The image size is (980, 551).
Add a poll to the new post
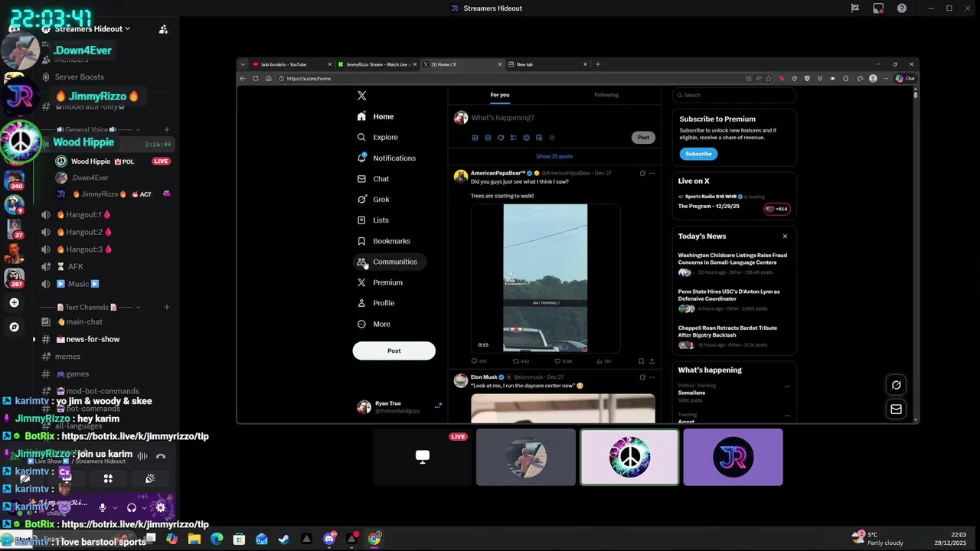point(513,138)
